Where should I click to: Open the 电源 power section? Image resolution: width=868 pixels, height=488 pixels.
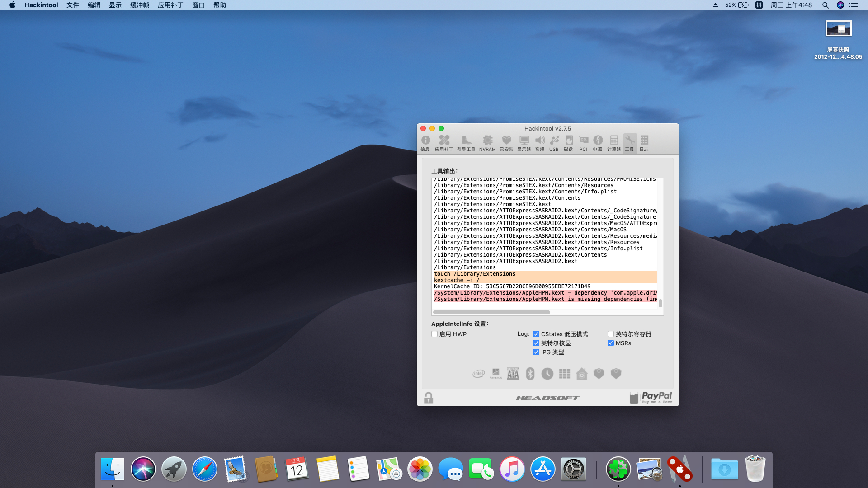pos(598,143)
